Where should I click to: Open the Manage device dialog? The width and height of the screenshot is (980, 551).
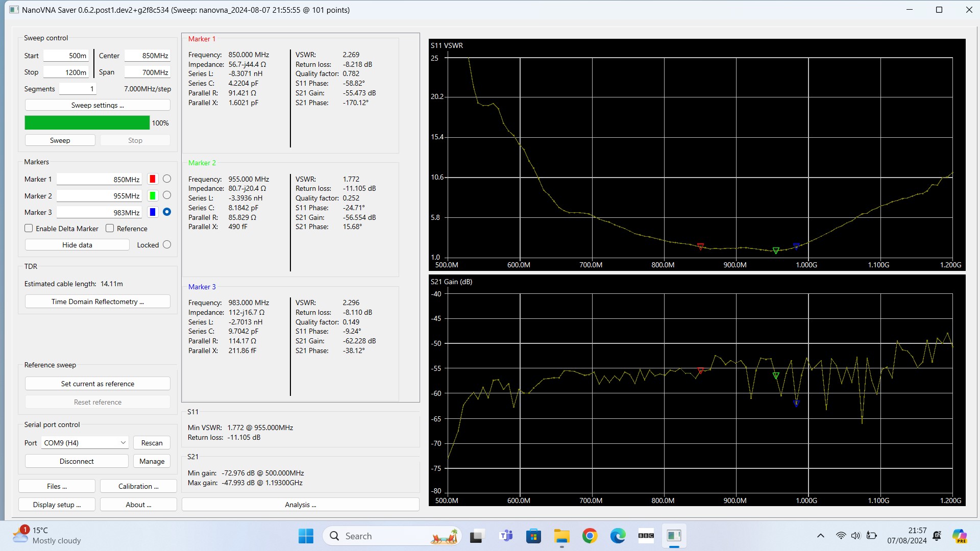click(x=152, y=461)
